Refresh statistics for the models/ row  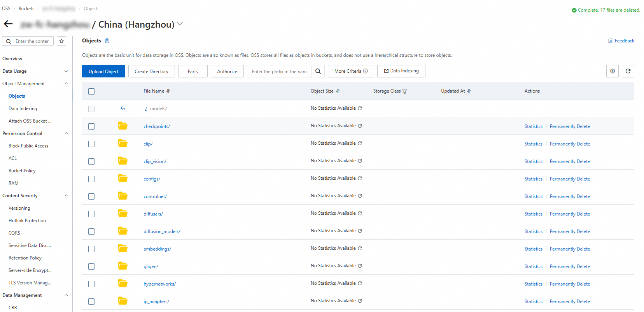coord(360,108)
